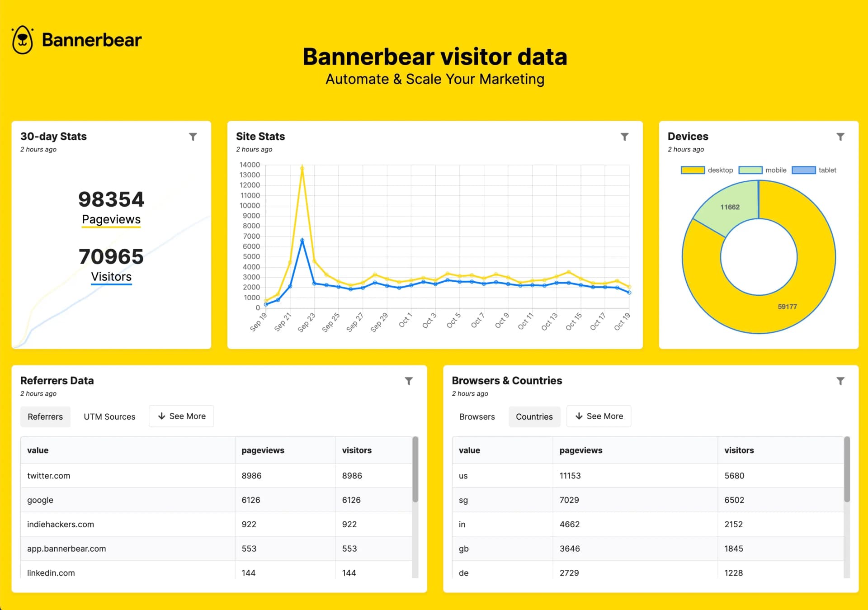Click the Sep 23 x-axis label

click(306, 322)
